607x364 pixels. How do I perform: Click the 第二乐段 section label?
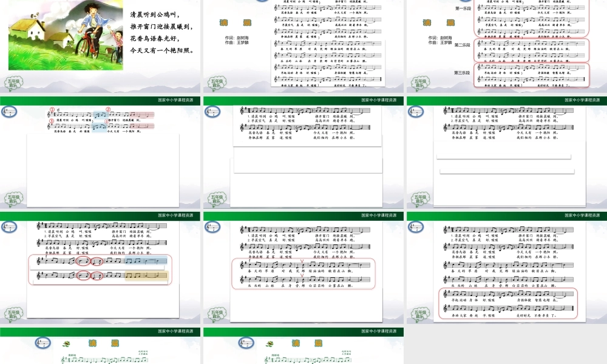463,45
